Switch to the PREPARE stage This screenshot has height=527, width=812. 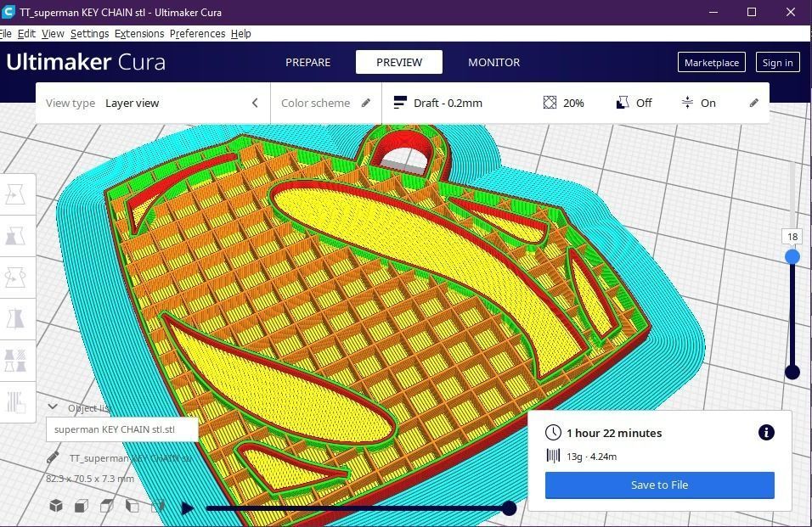tap(307, 62)
